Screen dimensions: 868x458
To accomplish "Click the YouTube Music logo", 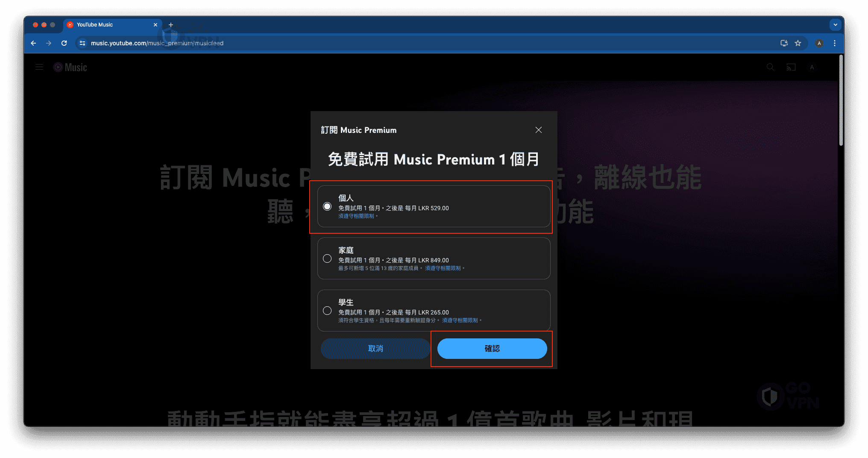I will [x=70, y=67].
